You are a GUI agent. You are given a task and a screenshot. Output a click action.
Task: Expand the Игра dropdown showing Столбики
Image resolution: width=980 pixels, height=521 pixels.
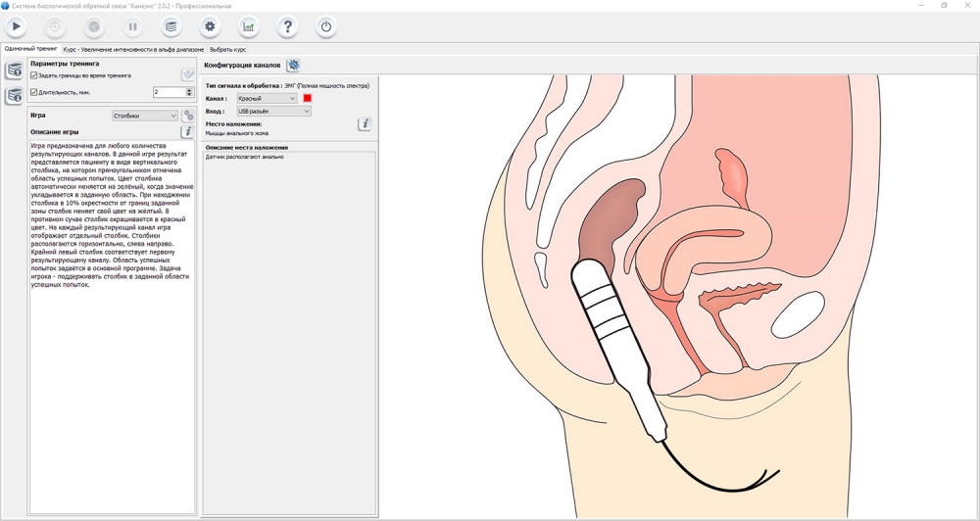[144, 116]
